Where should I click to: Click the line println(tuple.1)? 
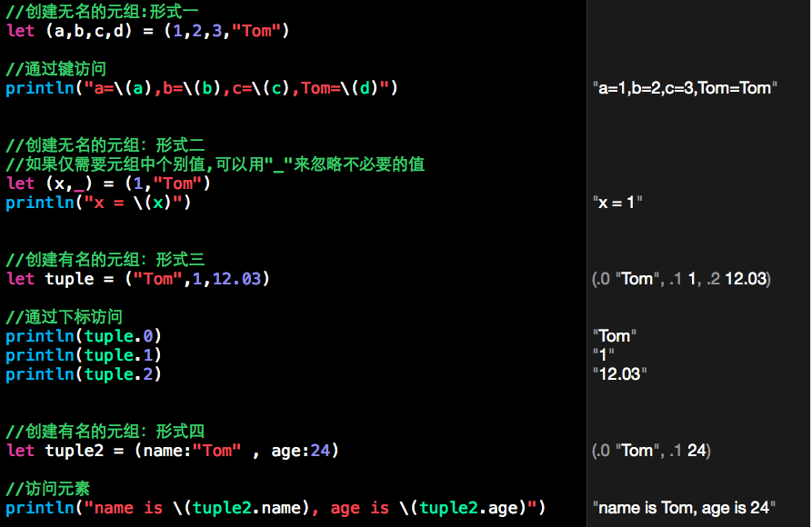84,355
